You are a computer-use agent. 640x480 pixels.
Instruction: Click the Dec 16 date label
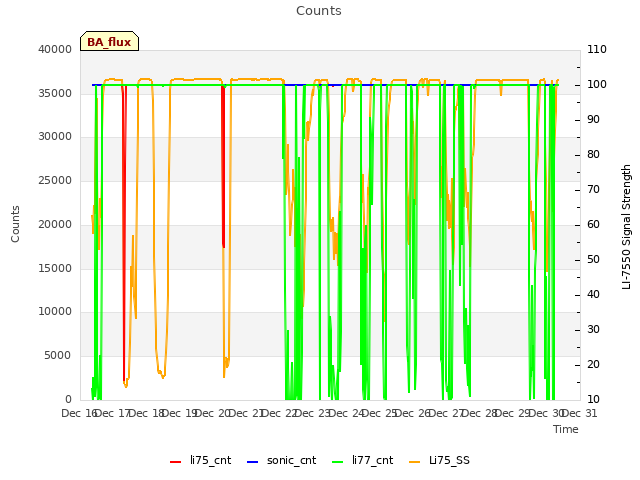pyautogui.click(x=80, y=413)
